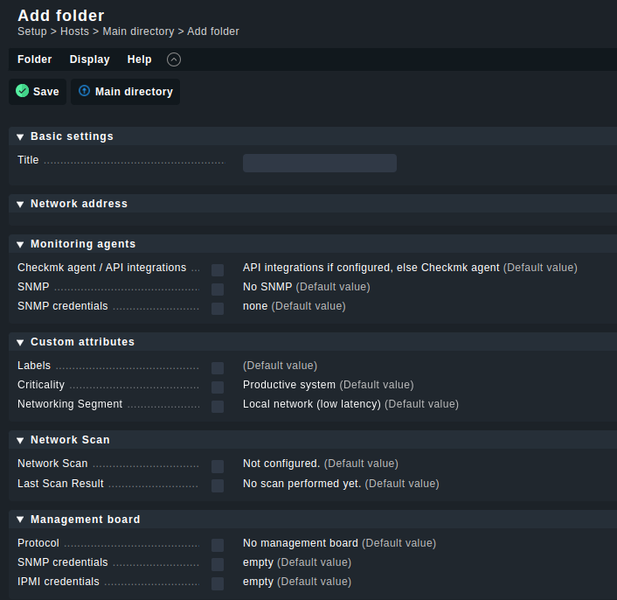The width and height of the screenshot is (617, 600).
Task: Check the Criticality checkbox
Action: (217, 387)
